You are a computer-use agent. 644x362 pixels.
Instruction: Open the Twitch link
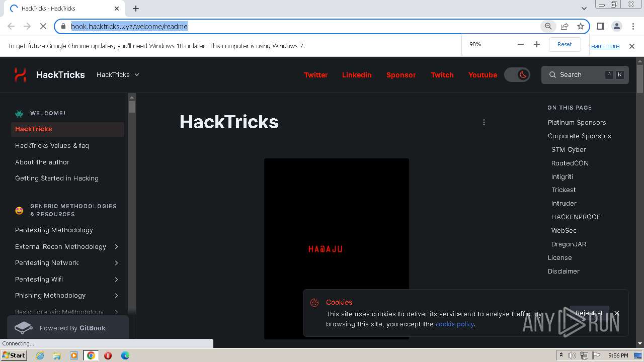click(x=442, y=75)
